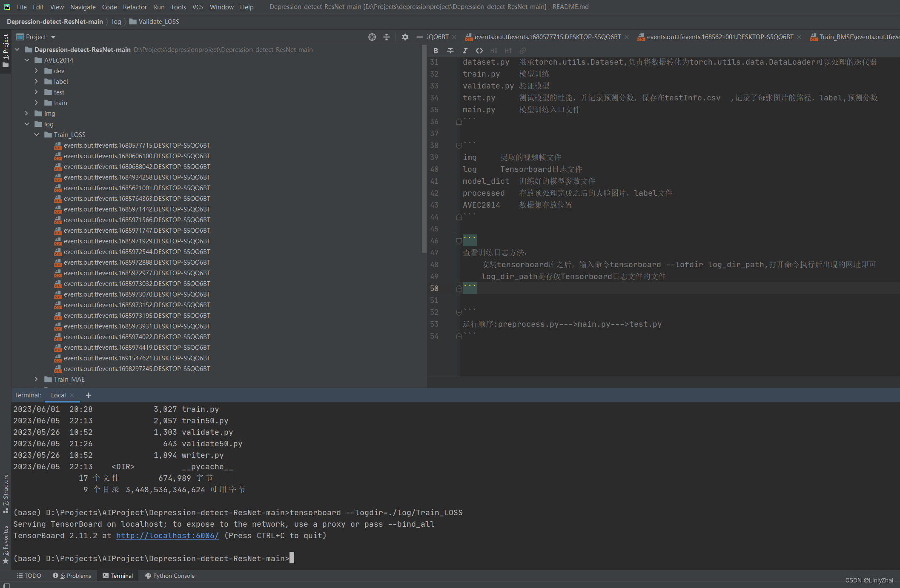The image size is (900, 588).
Task: Collapse All folders via the Project panel icon
Action: coord(386,37)
